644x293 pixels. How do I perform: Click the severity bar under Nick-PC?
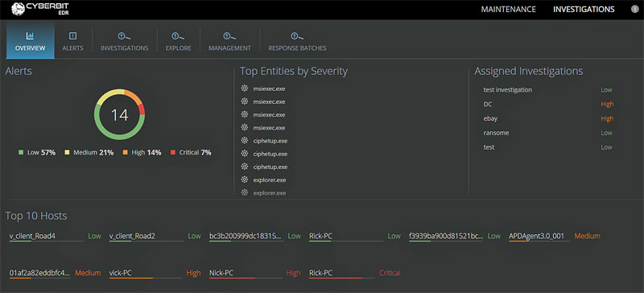[x=246, y=279]
